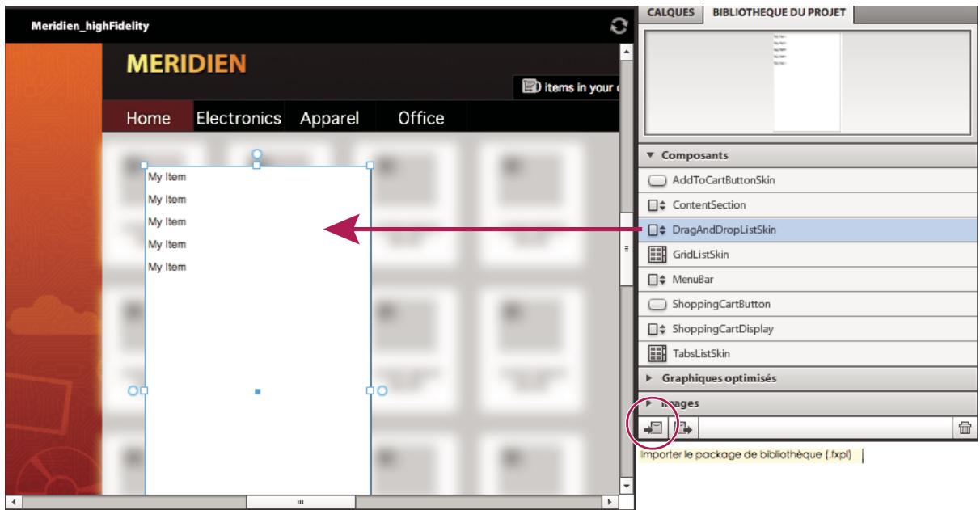
Task: Click the center point marker of list
Action: click(x=257, y=391)
